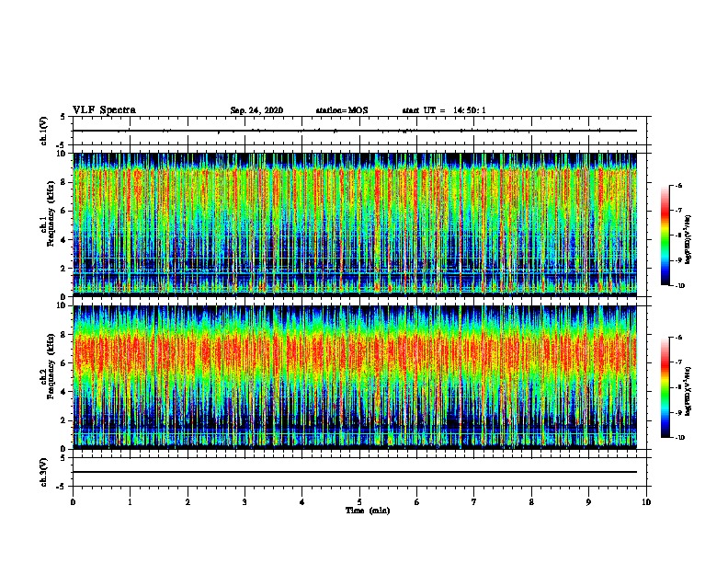Click the "station=MOS" header label
This screenshot has width=728, height=563.
pyautogui.click(x=342, y=110)
